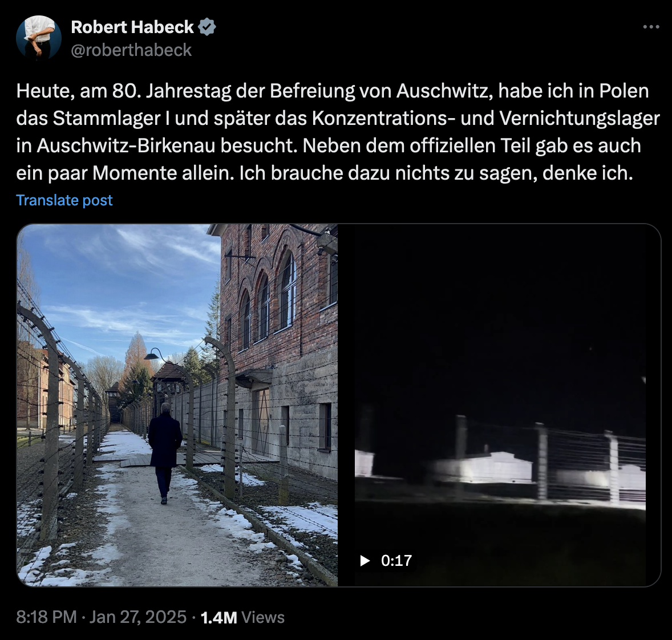Click Translate post
Image resolution: width=672 pixels, height=640 pixels.
[x=64, y=200]
